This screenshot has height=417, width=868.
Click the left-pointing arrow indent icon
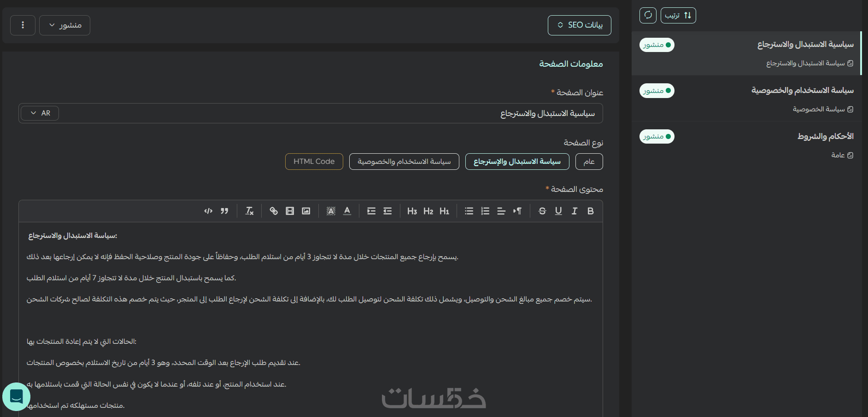[387, 211]
